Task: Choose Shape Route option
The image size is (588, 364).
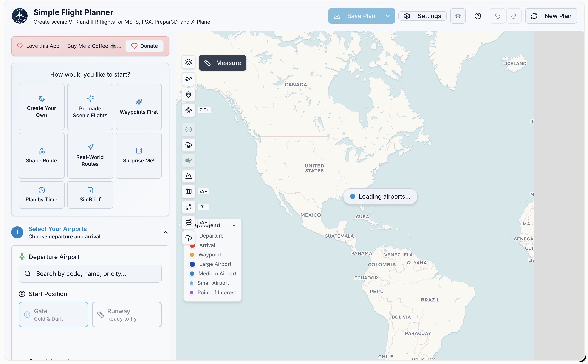Action: point(41,156)
